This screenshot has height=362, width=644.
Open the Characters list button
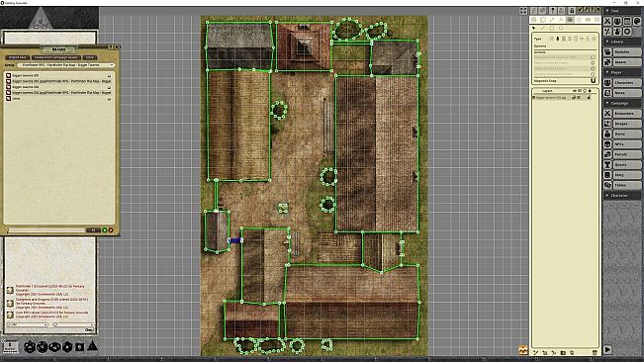point(627,82)
